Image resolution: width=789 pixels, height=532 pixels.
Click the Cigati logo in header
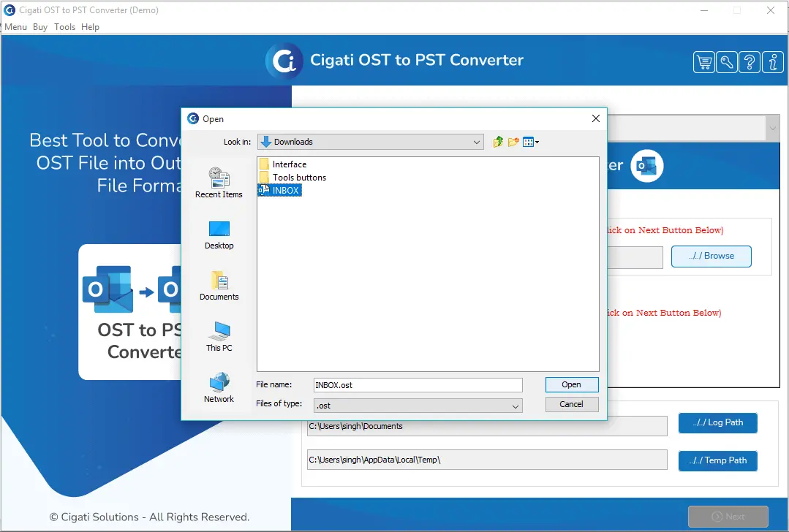284,61
